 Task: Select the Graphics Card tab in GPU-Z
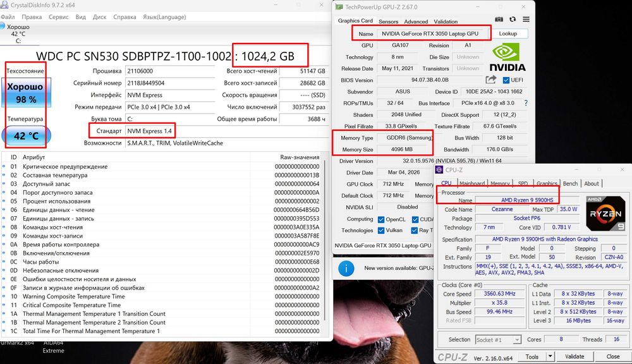click(x=355, y=21)
